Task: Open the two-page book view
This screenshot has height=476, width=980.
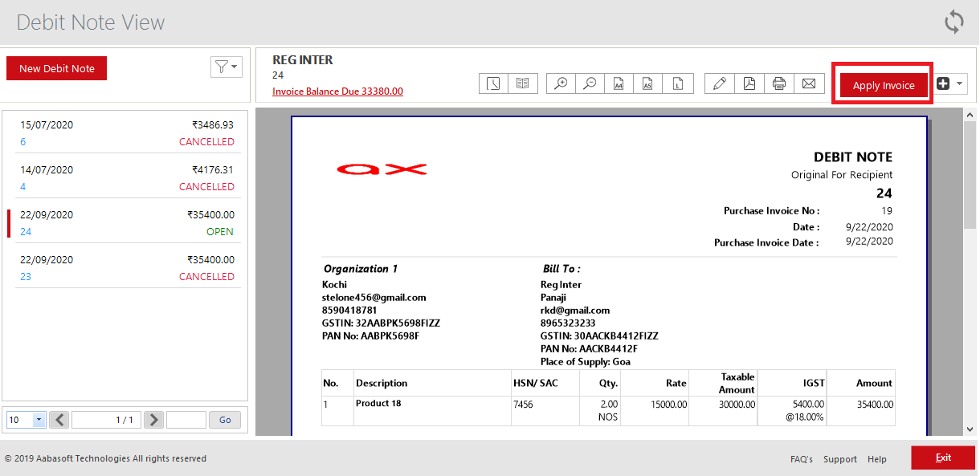Action: click(522, 83)
